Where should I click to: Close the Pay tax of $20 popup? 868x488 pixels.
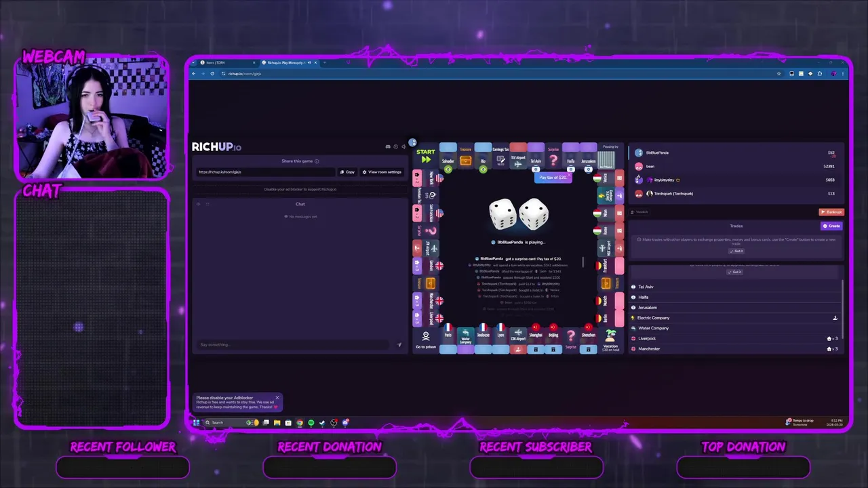pos(569,175)
